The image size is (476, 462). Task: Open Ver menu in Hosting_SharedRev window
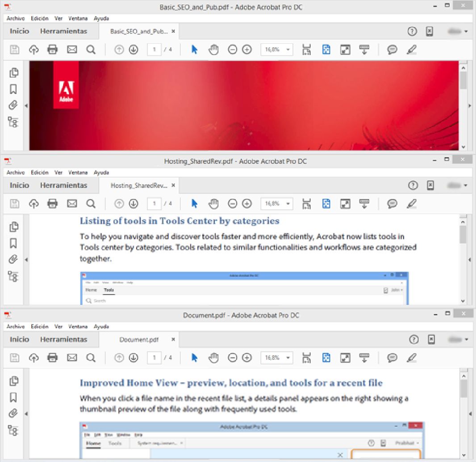[58, 172]
